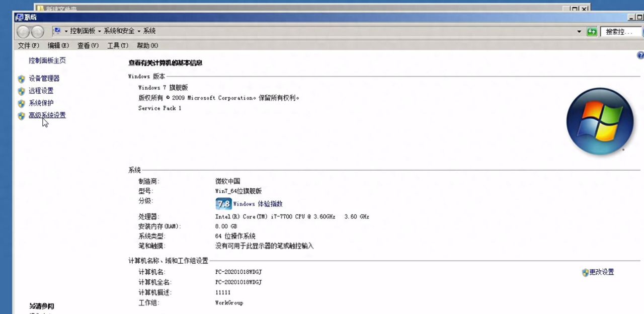
Task: Click inside the search box
Action: point(621,31)
